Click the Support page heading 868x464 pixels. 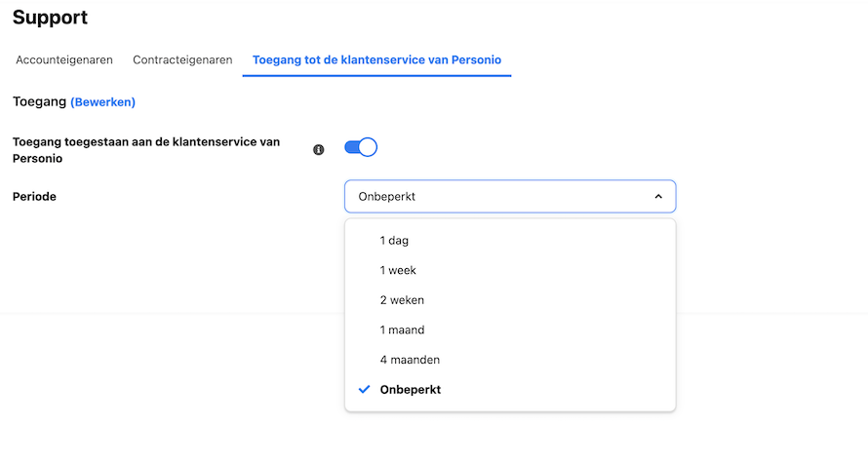click(x=51, y=18)
